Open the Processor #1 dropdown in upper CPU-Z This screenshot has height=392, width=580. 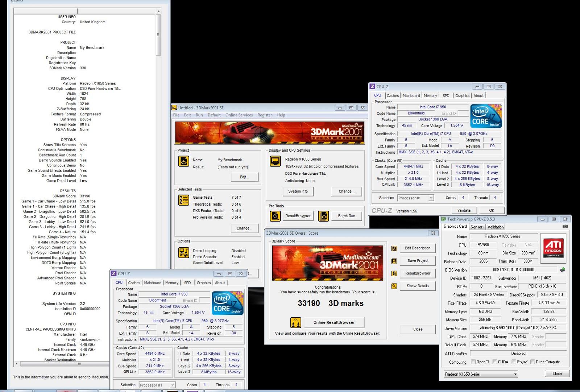[415, 198]
